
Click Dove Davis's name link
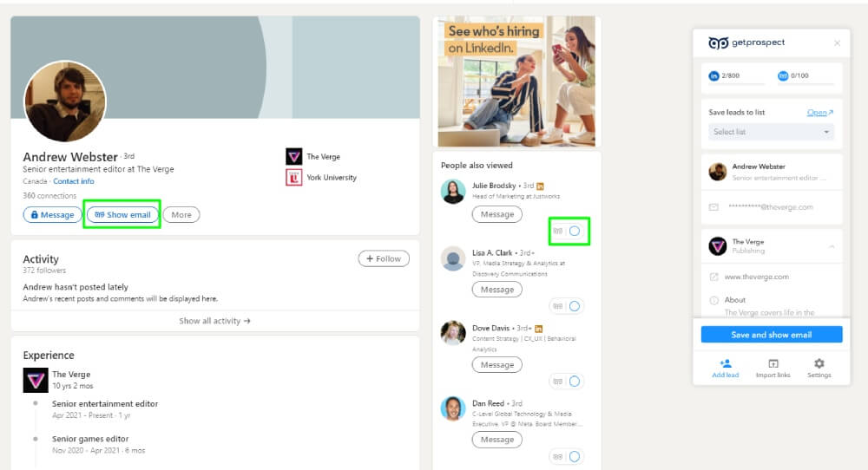click(x=491, y=328)
